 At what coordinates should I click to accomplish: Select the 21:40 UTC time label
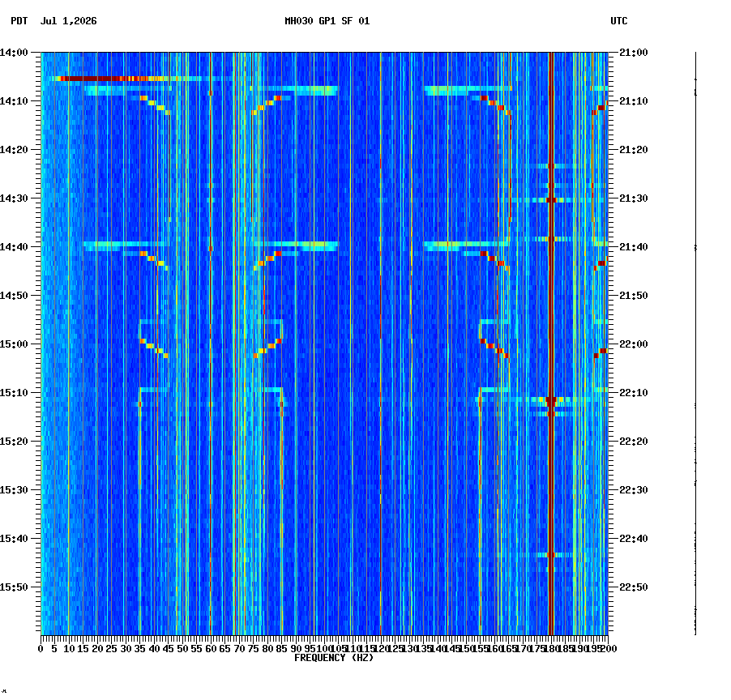[x=634, y=247]
